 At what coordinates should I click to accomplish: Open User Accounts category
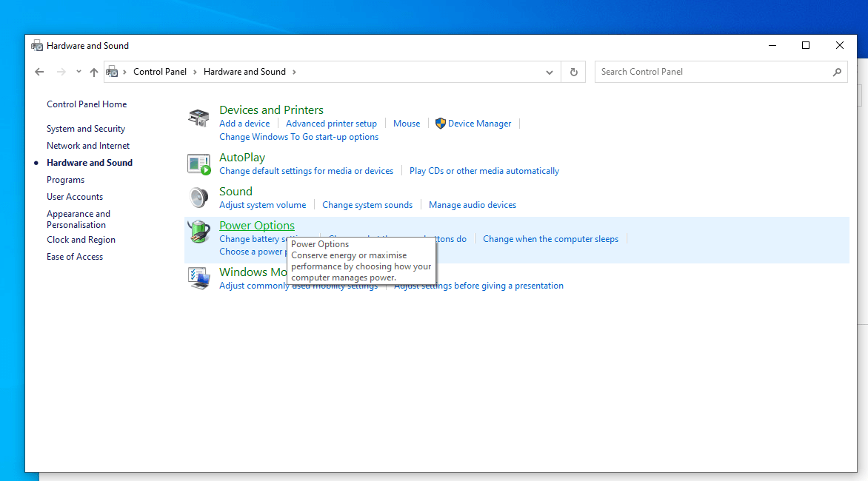(x=75, y=197)
